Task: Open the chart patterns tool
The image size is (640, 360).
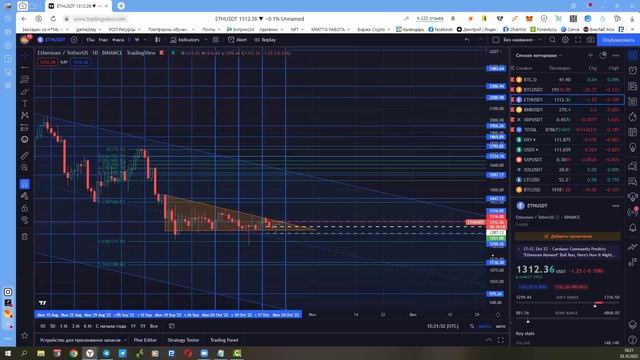Action: coord(24,116)
